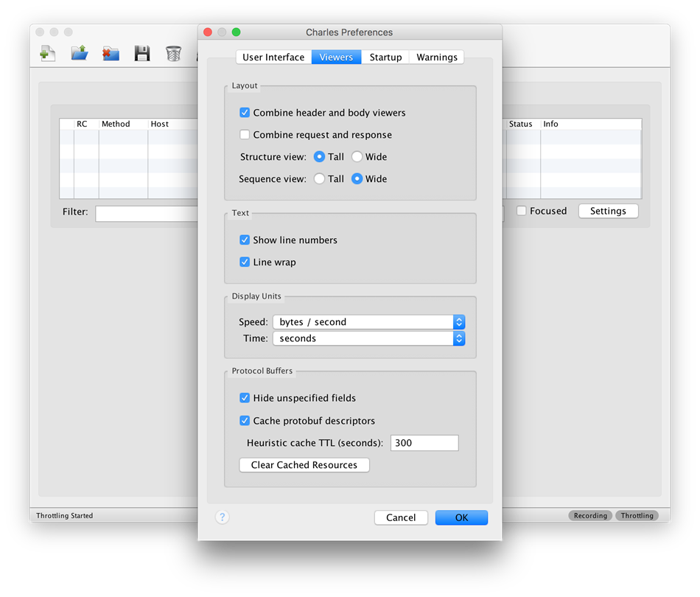Cancel the Charles Preferences dialog
Screen dimensions: 700x597
pyautogui.click(x=401, y=517)
